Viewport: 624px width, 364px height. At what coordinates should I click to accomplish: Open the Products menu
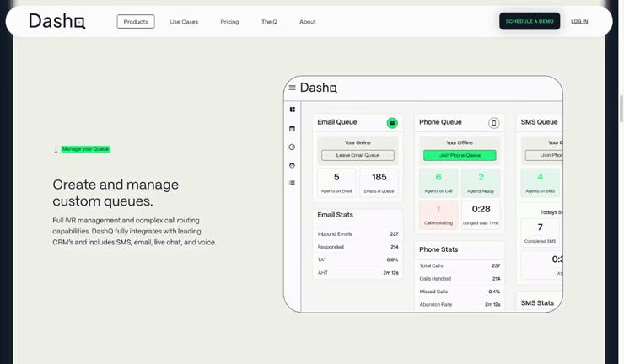[136, 21]
